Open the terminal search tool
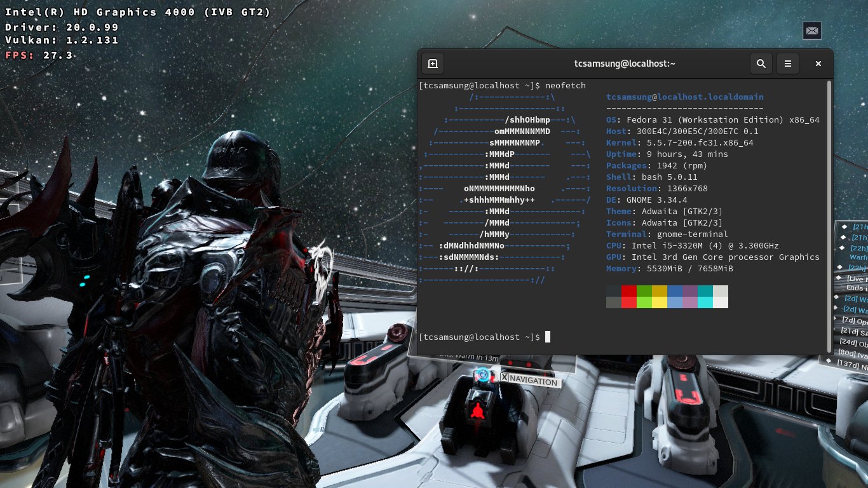This screenshot has width=868, height=488. coord(761,64)
